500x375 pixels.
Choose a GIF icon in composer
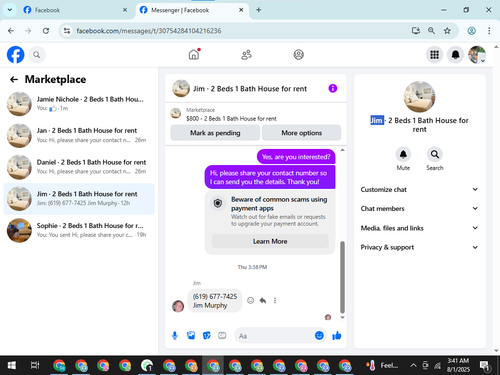point(222,335)
